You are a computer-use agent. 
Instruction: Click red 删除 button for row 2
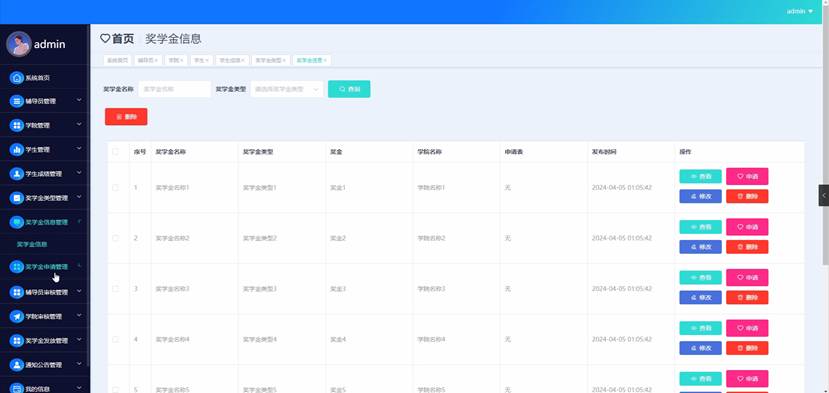[747, 247]
